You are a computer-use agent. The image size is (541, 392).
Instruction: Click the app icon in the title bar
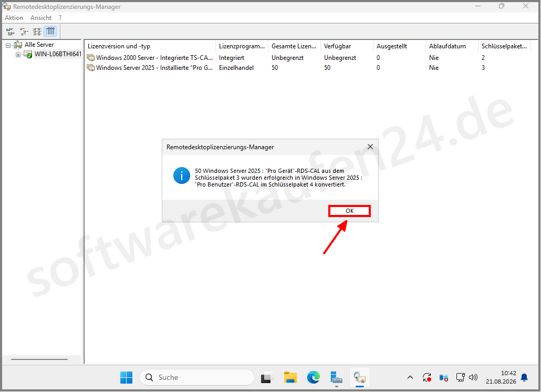pos(6,6)
